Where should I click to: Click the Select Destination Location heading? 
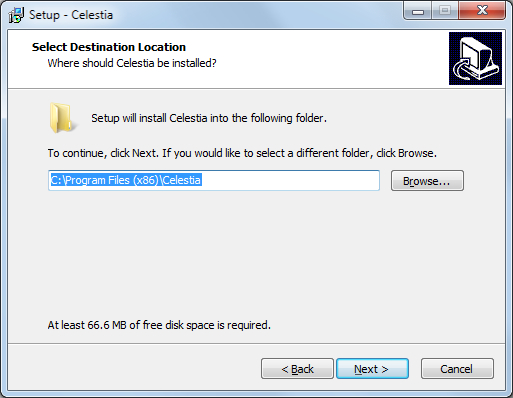[x=109, y=47]
